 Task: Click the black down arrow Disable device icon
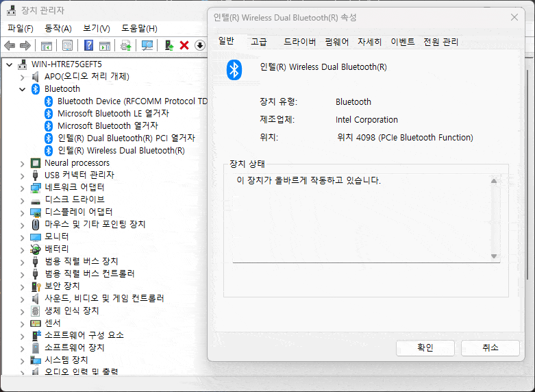(200, 45)
